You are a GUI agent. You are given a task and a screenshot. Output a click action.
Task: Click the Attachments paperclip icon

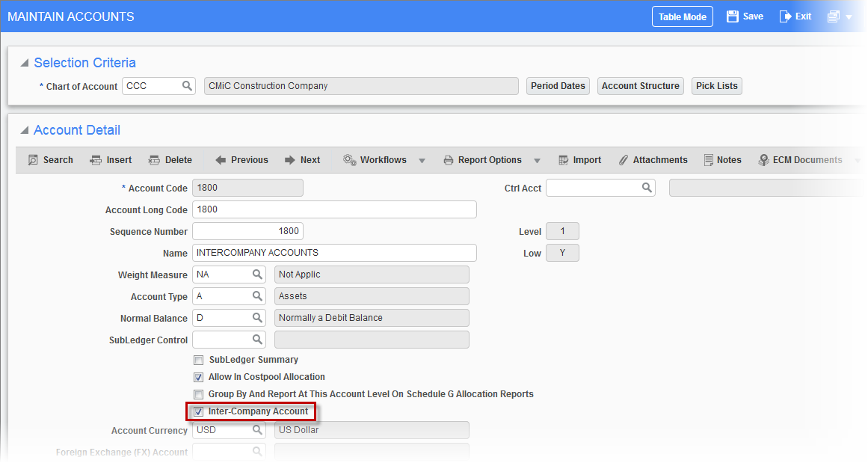[x=624, y=160]
